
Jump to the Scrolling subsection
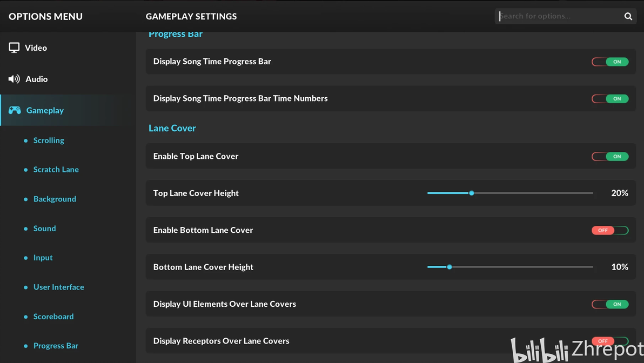click(x=49, y=140)
